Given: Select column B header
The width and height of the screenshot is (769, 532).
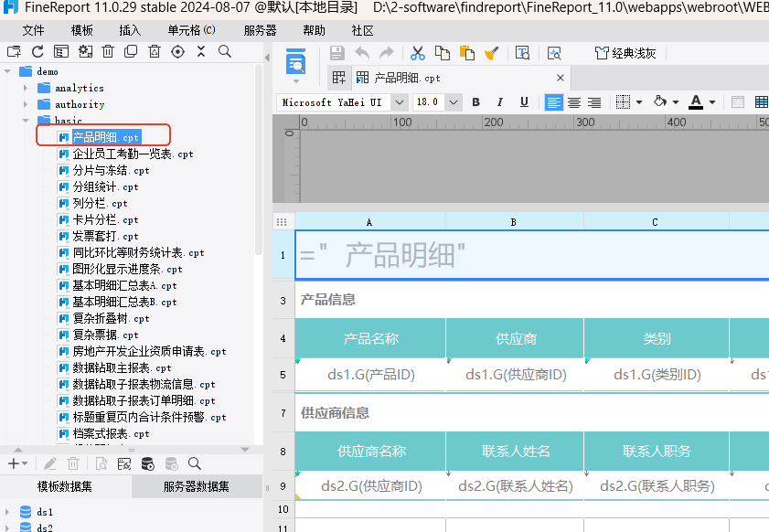Looking at the screenshot, I should click(x=514, y=222).
